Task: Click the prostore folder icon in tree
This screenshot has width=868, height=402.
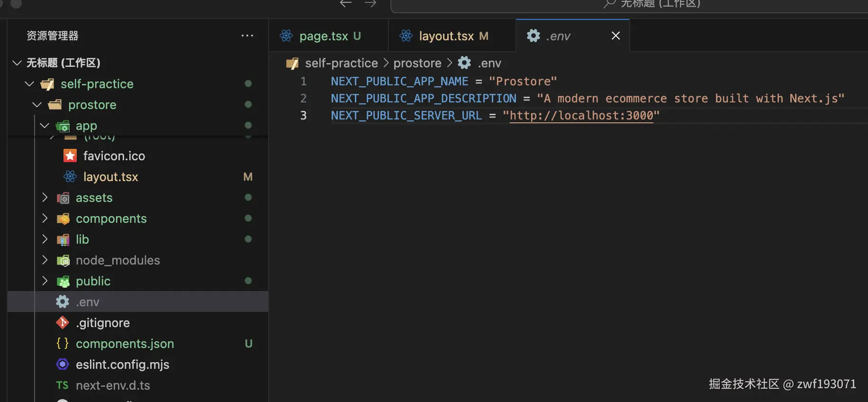Action: click(55, 105)
